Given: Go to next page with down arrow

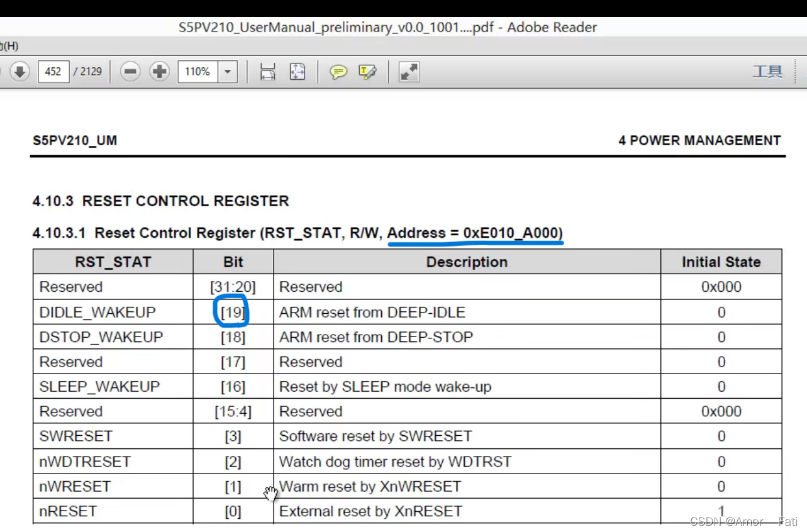Looking at the screenshot, I should coord(19,72).
